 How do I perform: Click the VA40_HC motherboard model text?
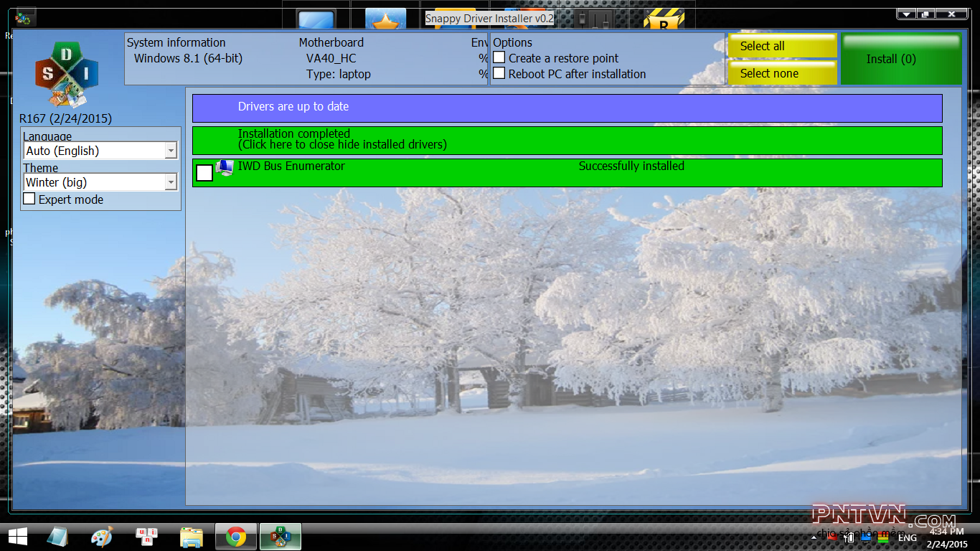pyautogui.click(x=331, y=59)
